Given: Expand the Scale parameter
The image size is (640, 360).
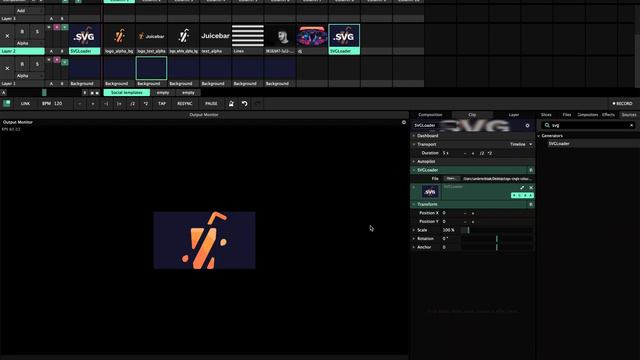Looking at the screenshot, I should (414, 230).
